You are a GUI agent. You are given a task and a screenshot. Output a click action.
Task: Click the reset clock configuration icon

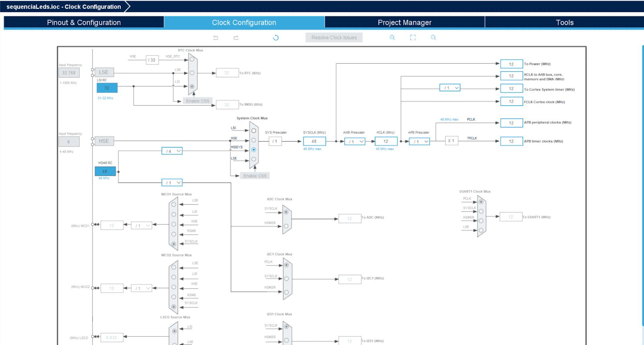pos(276,38)
